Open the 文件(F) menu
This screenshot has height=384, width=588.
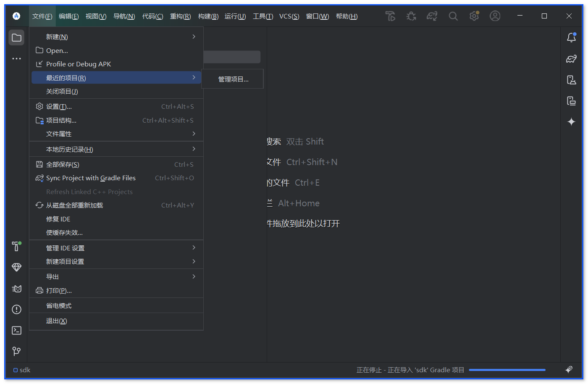click(42, 16)
